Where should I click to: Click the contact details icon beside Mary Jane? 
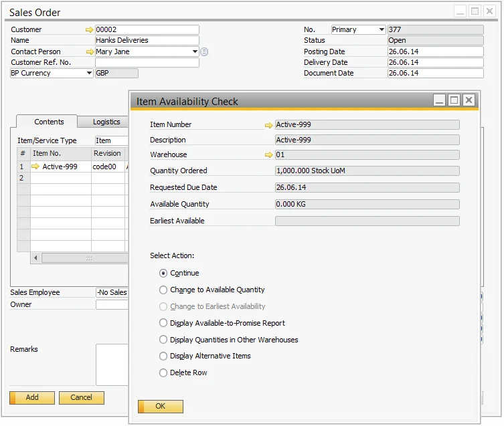point(204,51)
